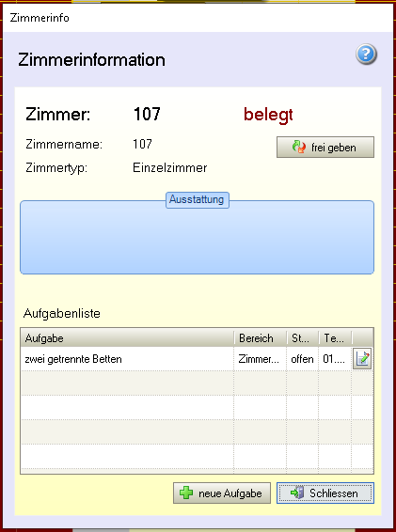Click the door exit icon on Schliessen

coord(297,493)
